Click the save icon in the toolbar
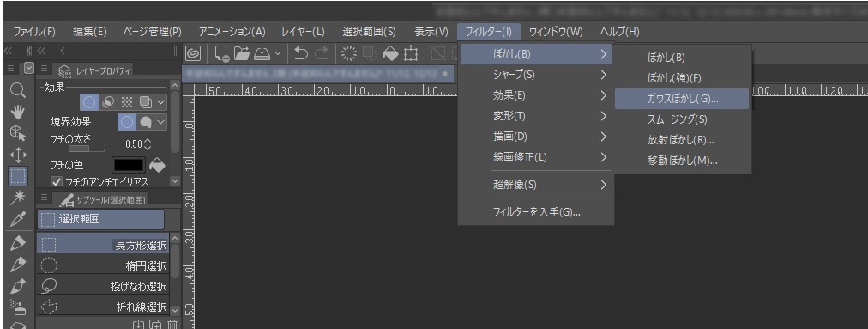Viewport: 868px width, 329px height. pyautogui.click(x=261, y=53)
